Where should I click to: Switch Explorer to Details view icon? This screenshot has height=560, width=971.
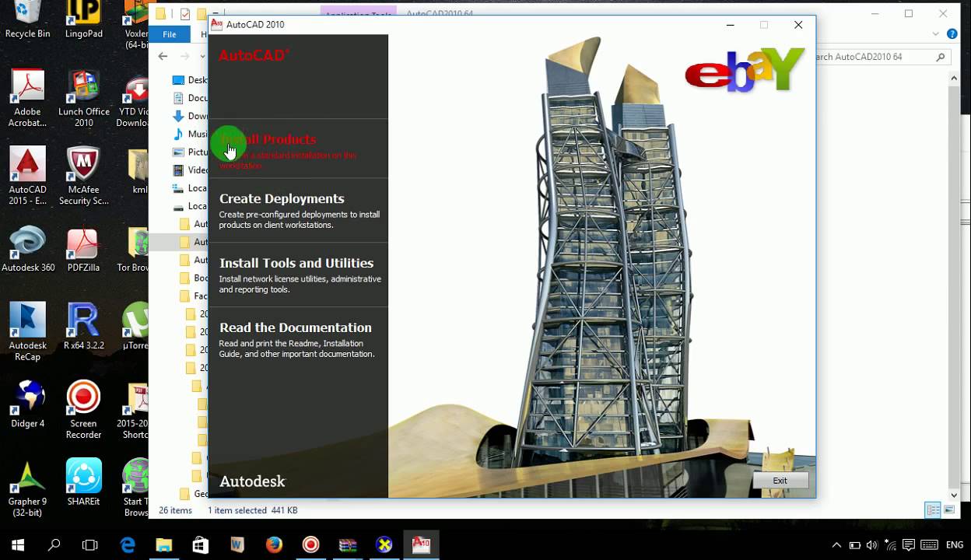933,510
